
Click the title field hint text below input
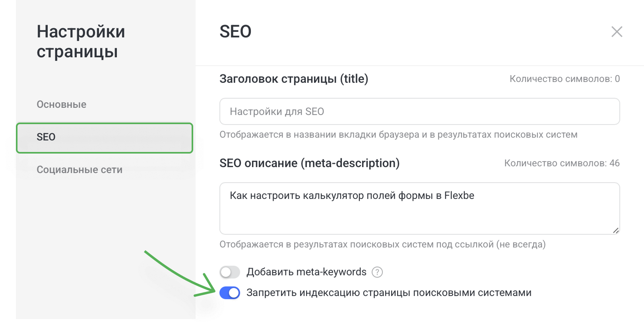[398, 134]
